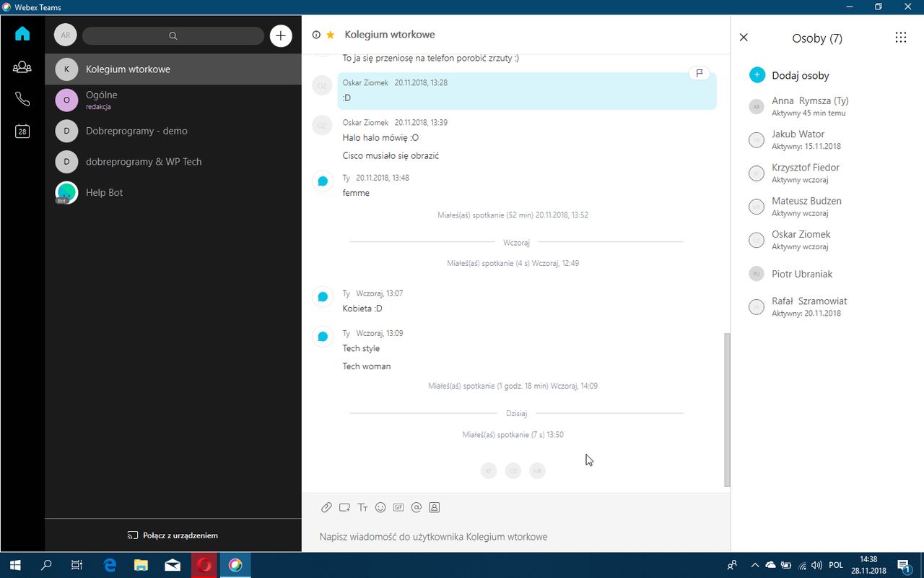Insert an @ mention
This screenshot has width=924, height=578.
[x=417, y=507]
